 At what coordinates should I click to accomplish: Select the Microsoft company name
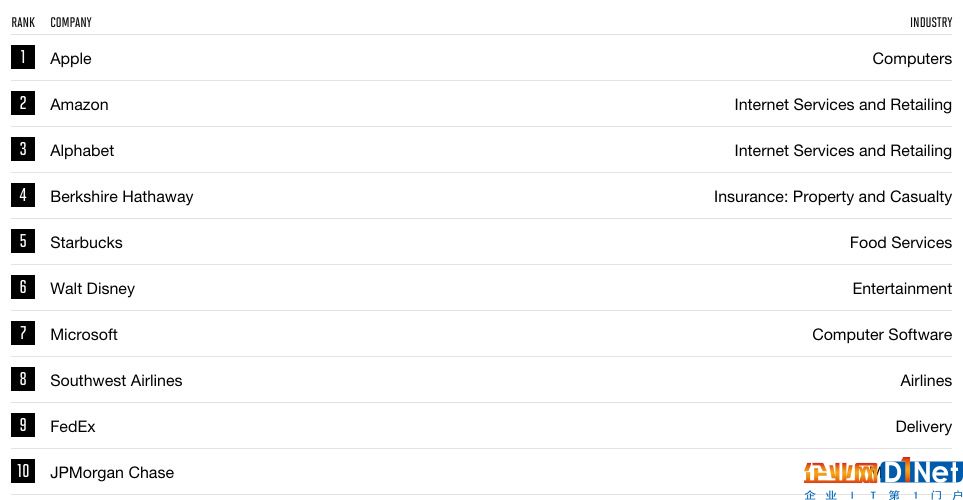point(84,335)
